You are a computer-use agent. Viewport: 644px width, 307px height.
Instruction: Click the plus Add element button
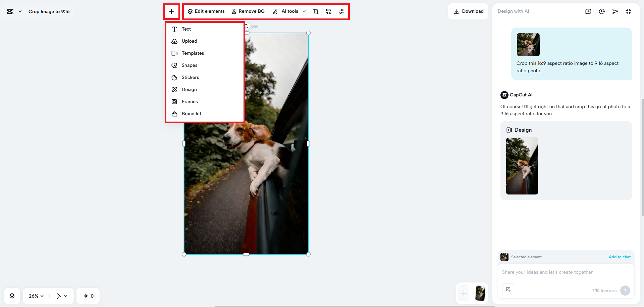coord(171,11)
